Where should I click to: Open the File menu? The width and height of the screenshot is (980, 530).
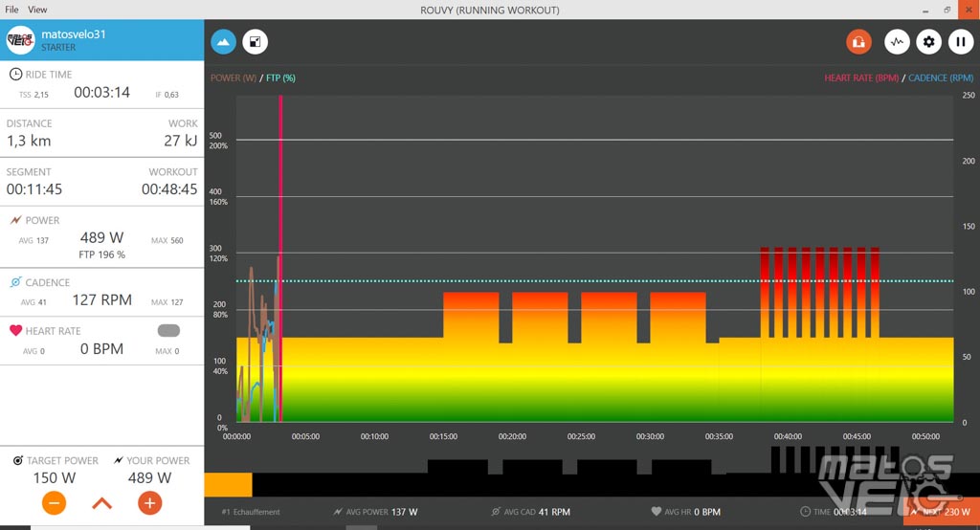pyautogui.click(x=11, y=10)
